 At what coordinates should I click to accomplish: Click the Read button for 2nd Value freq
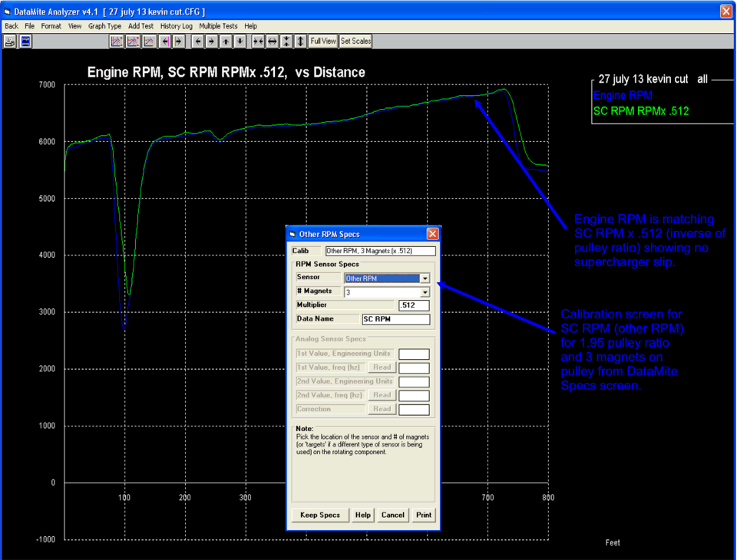click(x=382, y=395)
